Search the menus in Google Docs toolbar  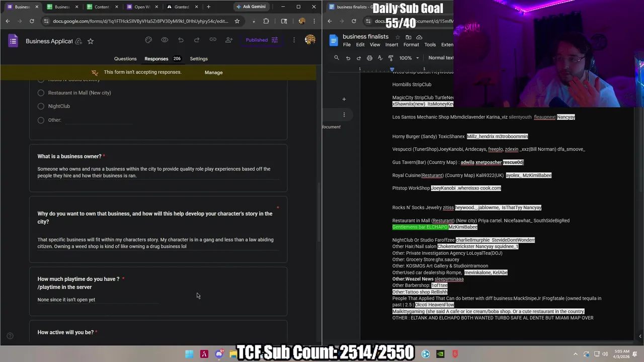[x=337, y=58]
